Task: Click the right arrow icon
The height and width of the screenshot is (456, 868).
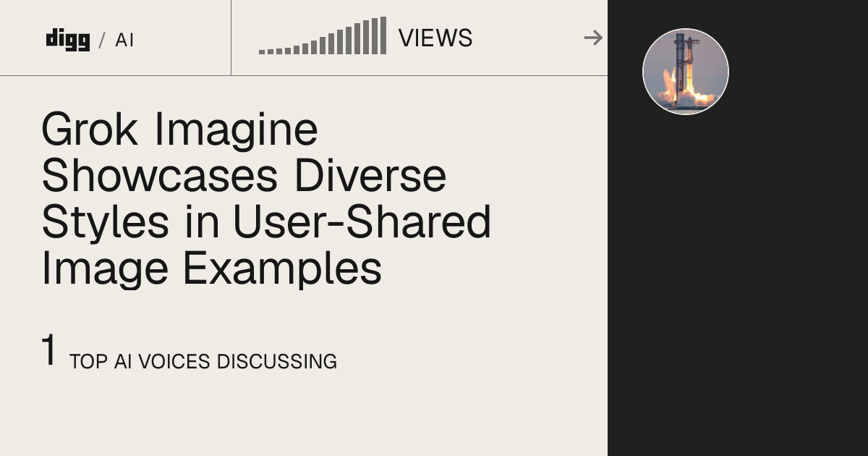Action: click(x=593, y=38)
